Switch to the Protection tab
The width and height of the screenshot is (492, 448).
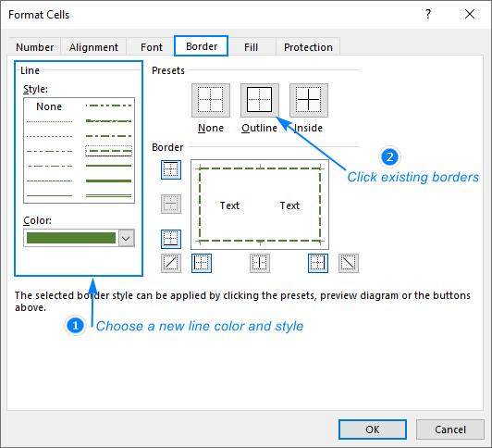coord(308,47)
